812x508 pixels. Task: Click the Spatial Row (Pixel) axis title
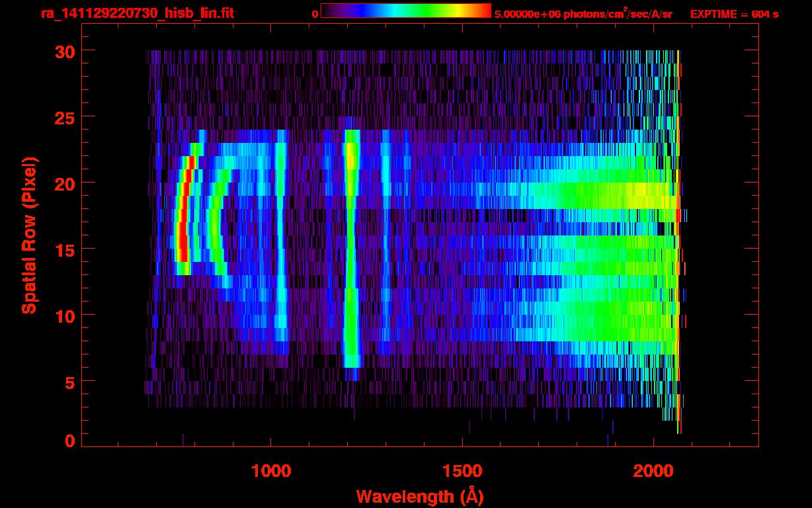point(29,235)
